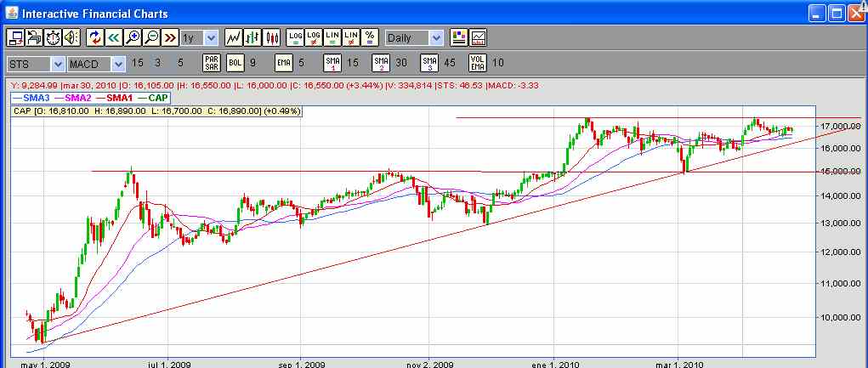Click the 'nov 2, 2009' date label

coord(429,365)
